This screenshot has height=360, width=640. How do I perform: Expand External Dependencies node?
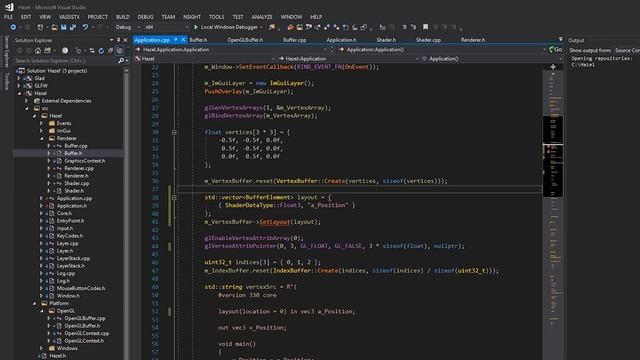point(27,101)
